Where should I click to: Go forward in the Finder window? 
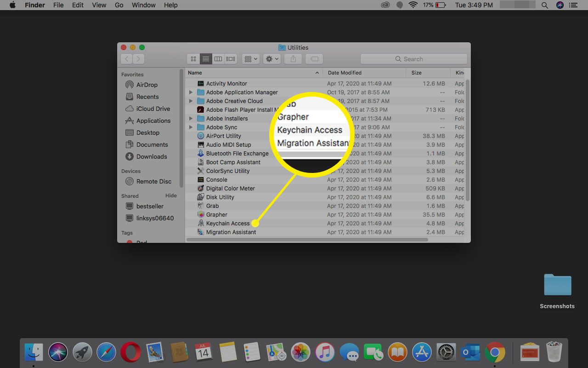pyautogui.click(x=138, y=59)
